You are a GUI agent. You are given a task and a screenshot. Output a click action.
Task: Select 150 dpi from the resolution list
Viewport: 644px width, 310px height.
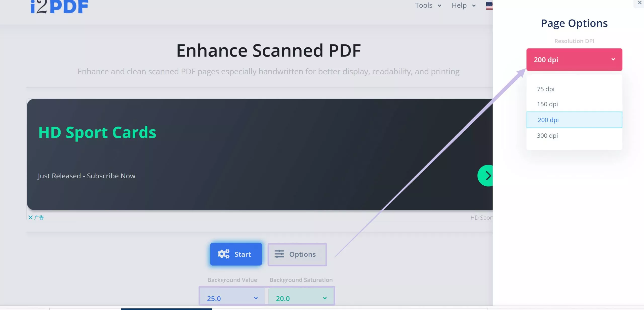tap(547, 104)
